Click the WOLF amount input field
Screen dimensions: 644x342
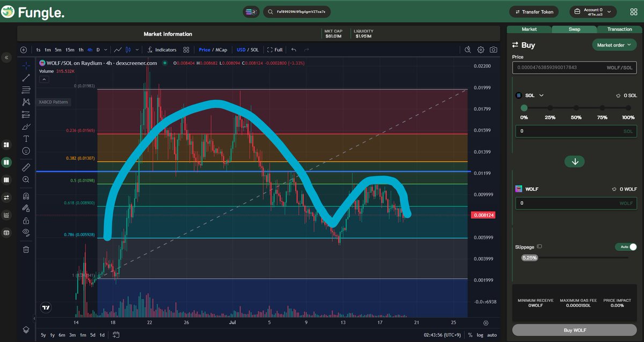pyautogui.click(x=576, y=203)
